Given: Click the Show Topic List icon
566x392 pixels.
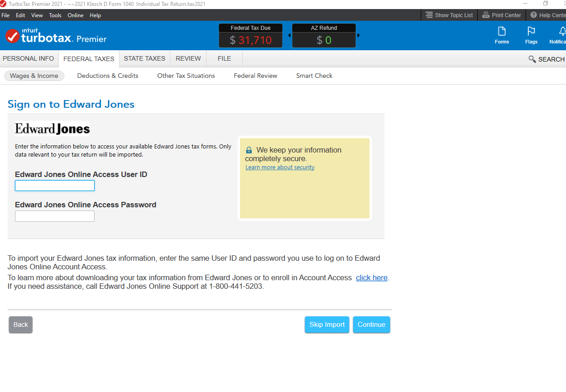Looking at the screenshot, I should tap(429, 15).
